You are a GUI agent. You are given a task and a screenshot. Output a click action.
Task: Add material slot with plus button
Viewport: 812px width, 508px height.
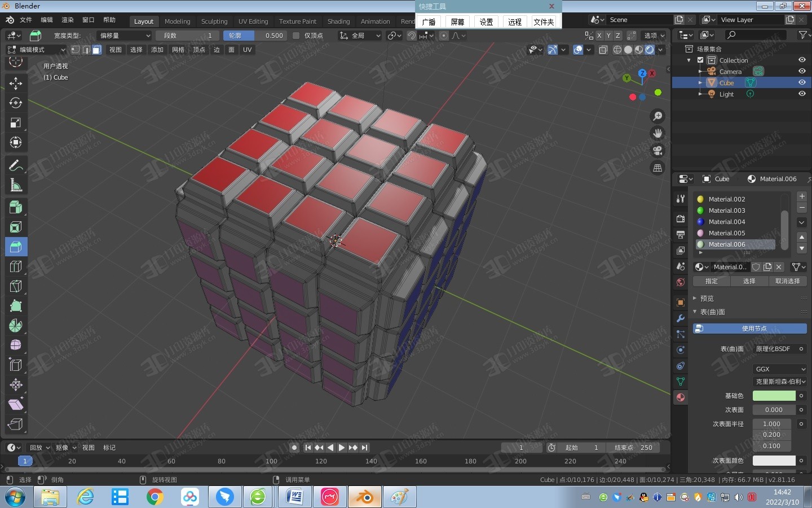tap(802, 196)
